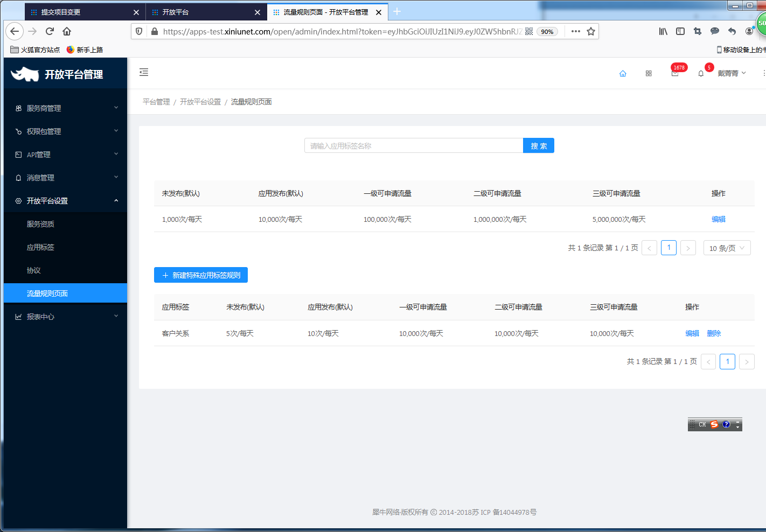The height and width of the screenshot is (532, 766).
Task: Open the page actions three-dot menu
Action: click(x=576, y=31)
